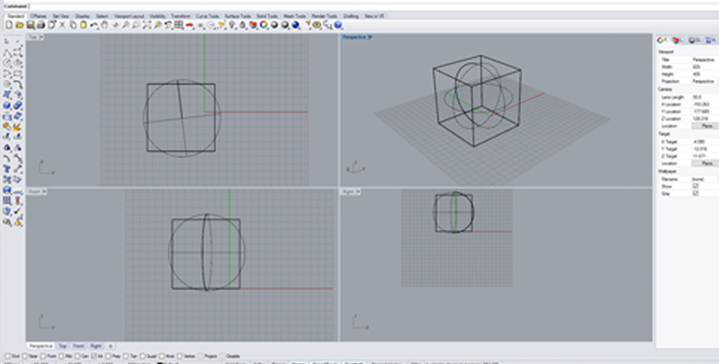The image size is (719, 364).
Task: Click the Undo arrow icon
Action: 94,25
